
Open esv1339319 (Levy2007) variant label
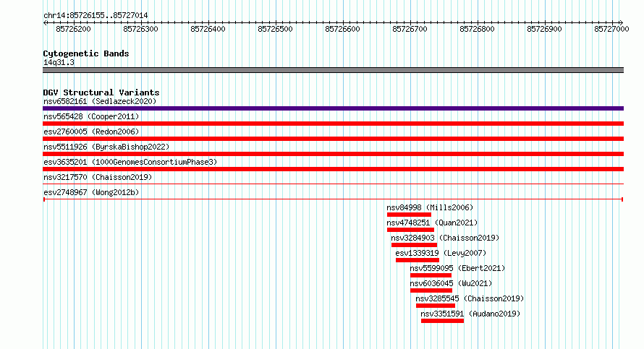tap(441, 253)
